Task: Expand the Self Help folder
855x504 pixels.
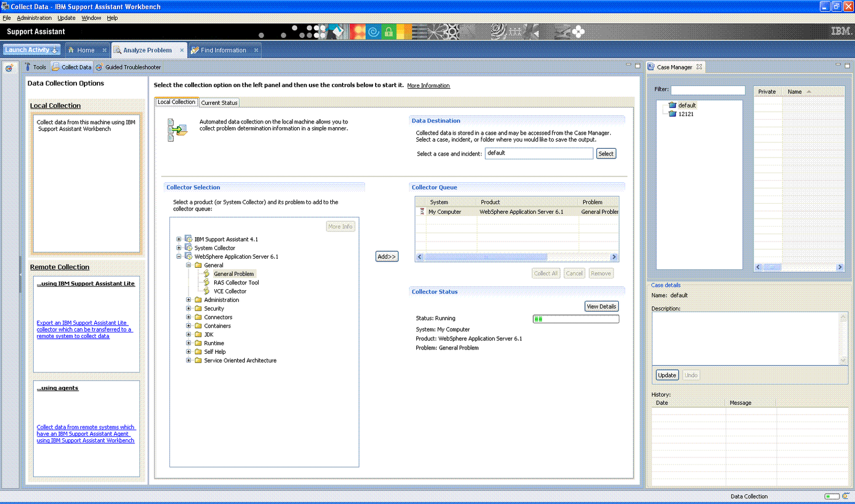Action: [x=189, y=352]
